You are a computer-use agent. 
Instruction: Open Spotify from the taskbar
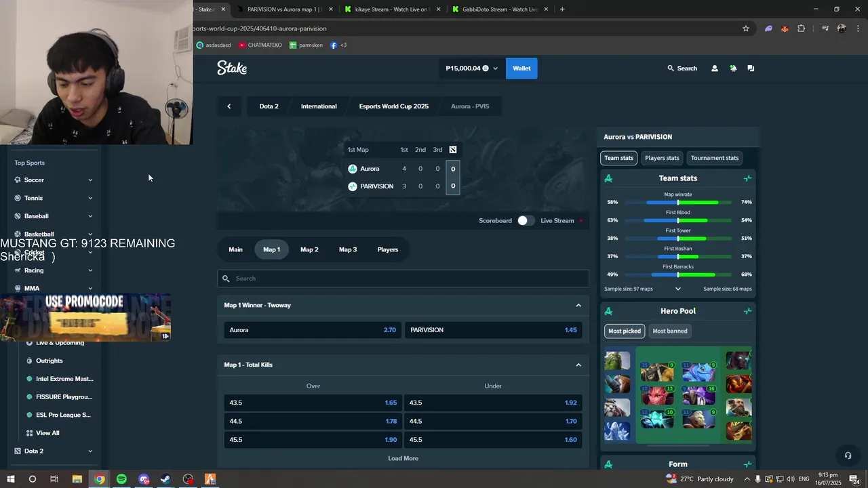click(x=121, y=479)
